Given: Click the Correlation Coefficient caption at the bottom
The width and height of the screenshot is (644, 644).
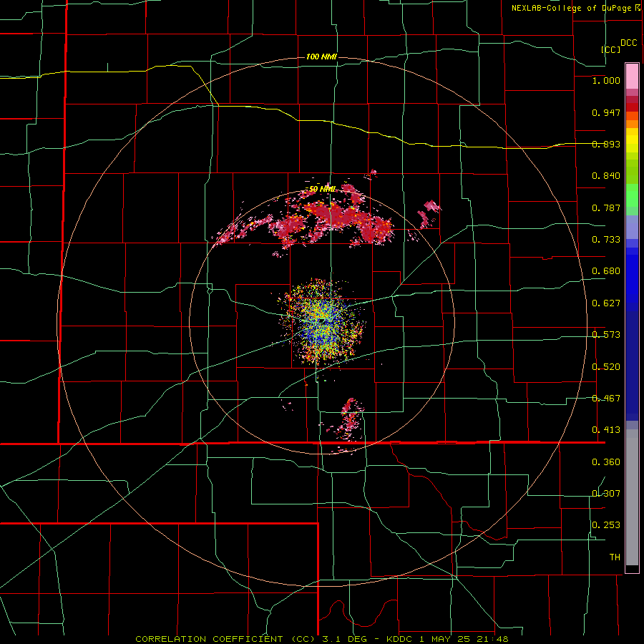Looking at the screenshot, I should 322,639.
